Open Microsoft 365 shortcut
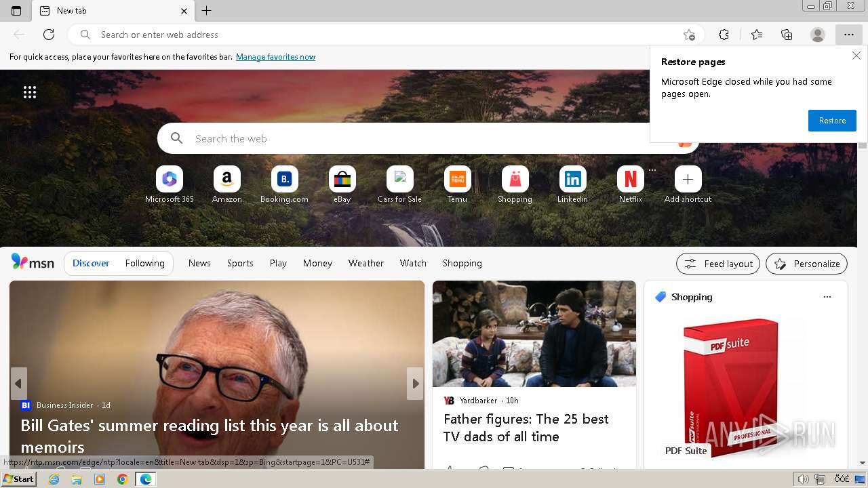 tap(170, 184)
